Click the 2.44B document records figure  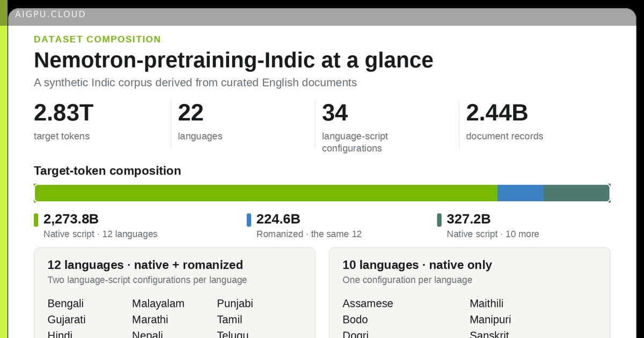(x=497, y=113)
